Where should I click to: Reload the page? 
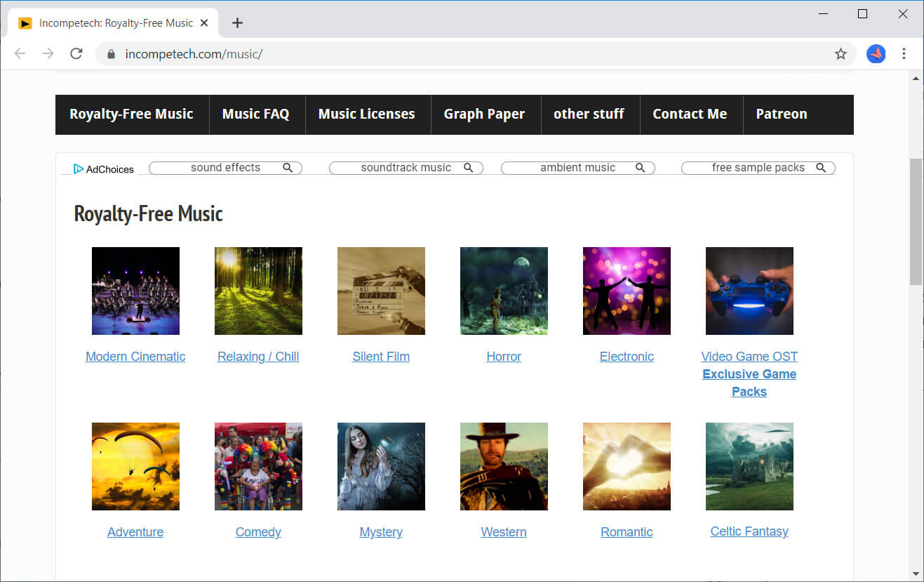coord(76,53)
